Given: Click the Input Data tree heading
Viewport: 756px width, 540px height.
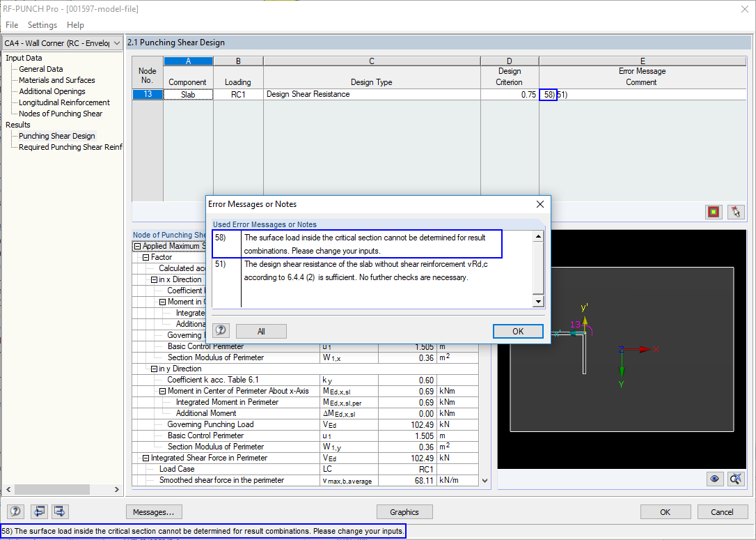Looking at the screenshot, I should (24, 58).
